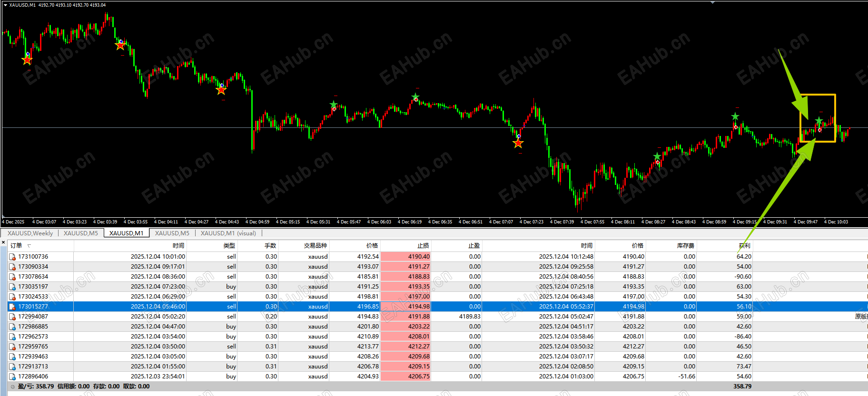This screenshot has height=396, width=868.
Task: Sort orders by the 手数 column header
Action: 270,246
